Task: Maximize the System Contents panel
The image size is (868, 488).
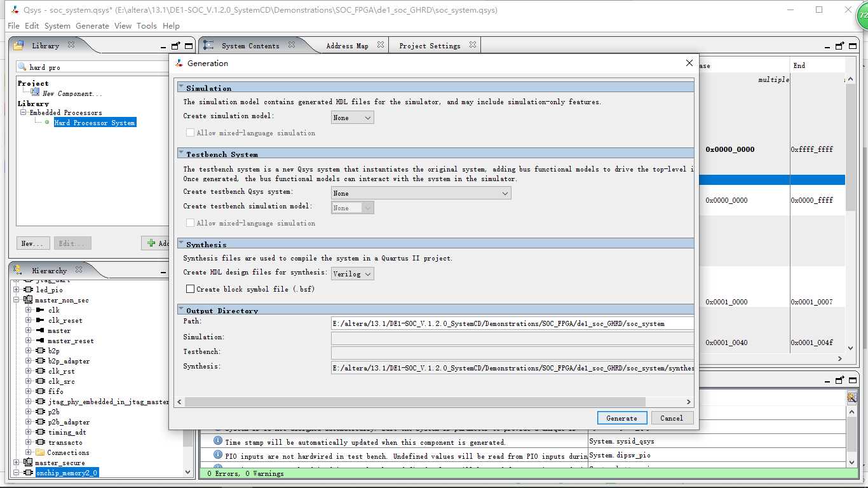Action: click(852, 46)
